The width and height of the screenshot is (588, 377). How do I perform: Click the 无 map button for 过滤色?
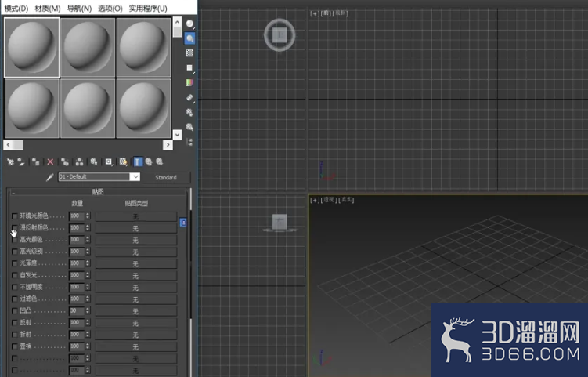point(135,299)
